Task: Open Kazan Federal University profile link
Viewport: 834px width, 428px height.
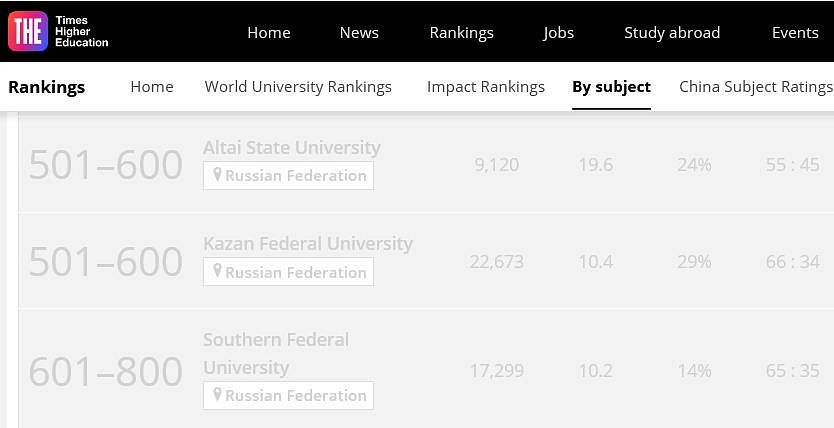Action: (x=308, y=244)
